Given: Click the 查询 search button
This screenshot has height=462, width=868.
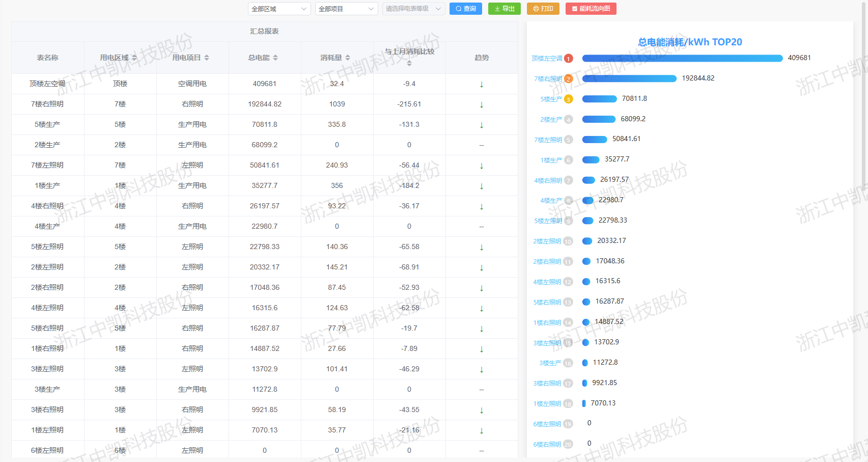Looking at the screenshot, I should pos(465,9).
